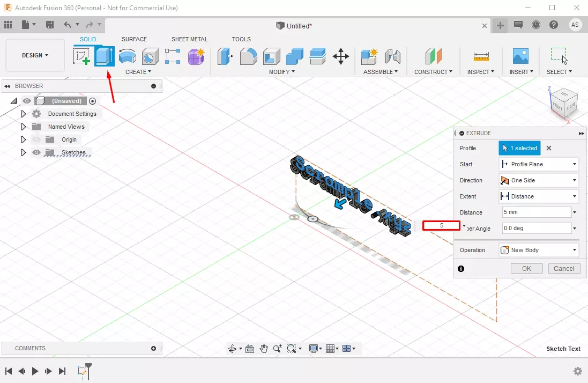Select the Offset Face tool
The image size is (588, 383).
[x=318, y=56]
